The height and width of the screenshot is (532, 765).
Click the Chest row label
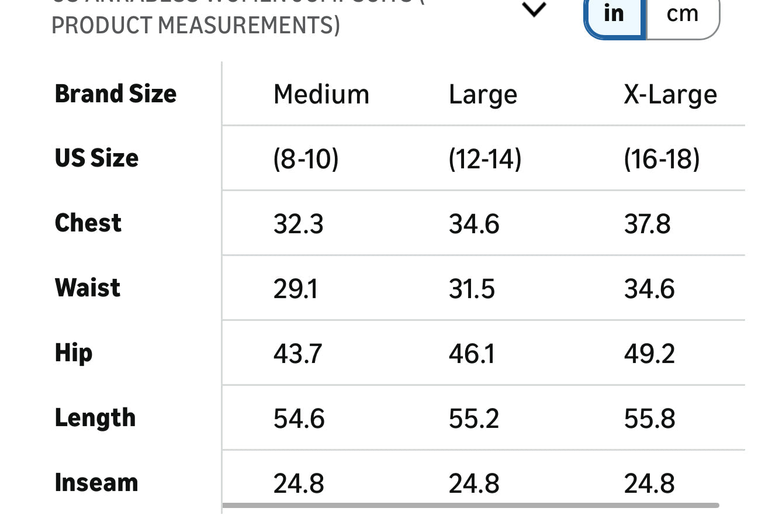point(88,223)
